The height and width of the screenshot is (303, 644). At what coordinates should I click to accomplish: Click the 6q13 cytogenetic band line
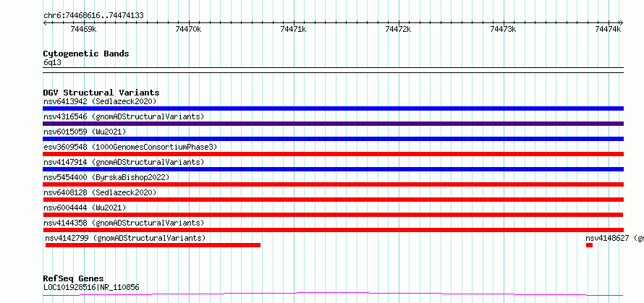(x=333, y=70)
